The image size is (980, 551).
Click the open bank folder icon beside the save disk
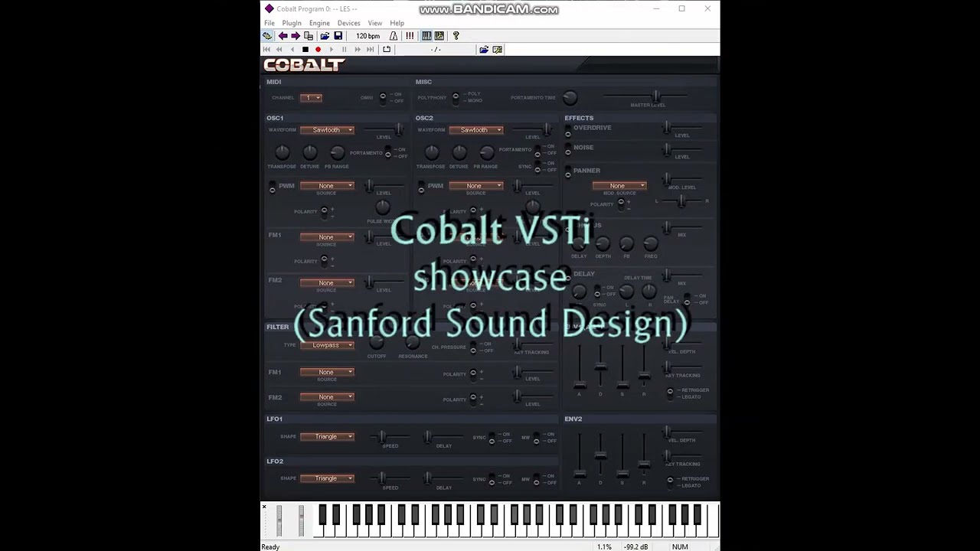click(x=325, y=36)
